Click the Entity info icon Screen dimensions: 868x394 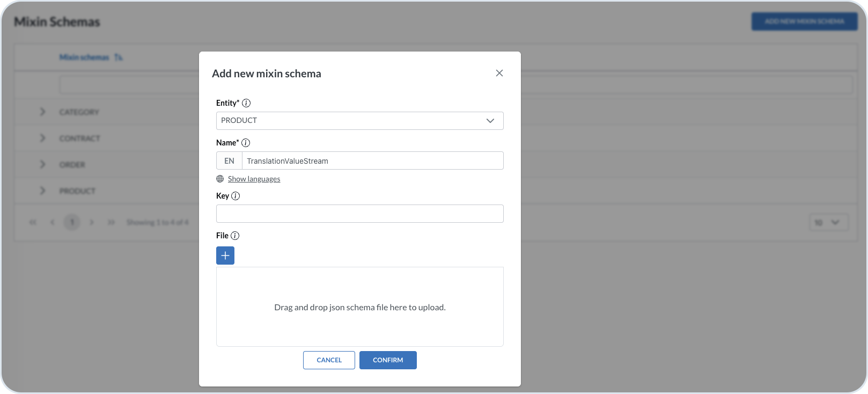coord(246,103)
